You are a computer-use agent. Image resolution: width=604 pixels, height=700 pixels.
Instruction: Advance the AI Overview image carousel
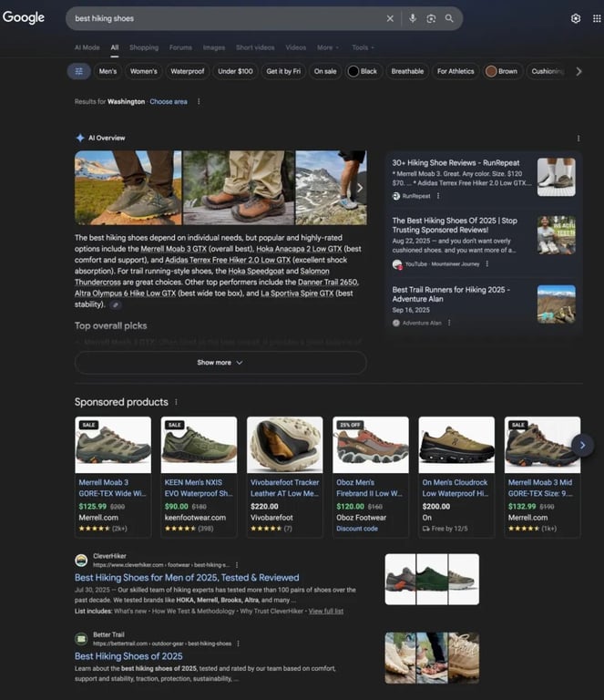tap(360, 188)
